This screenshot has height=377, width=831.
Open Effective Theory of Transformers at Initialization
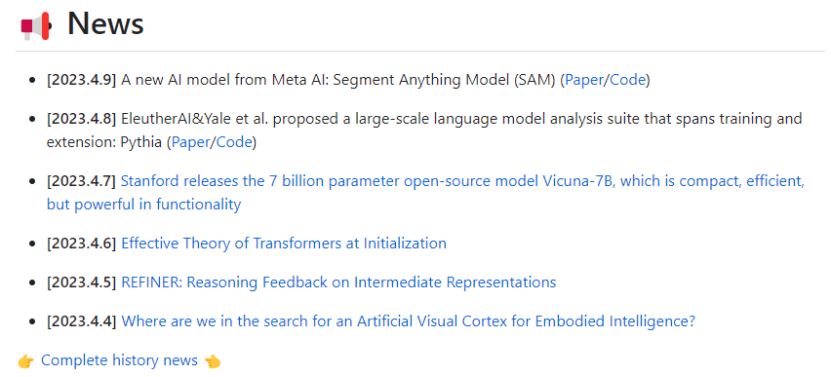(284, 243)
